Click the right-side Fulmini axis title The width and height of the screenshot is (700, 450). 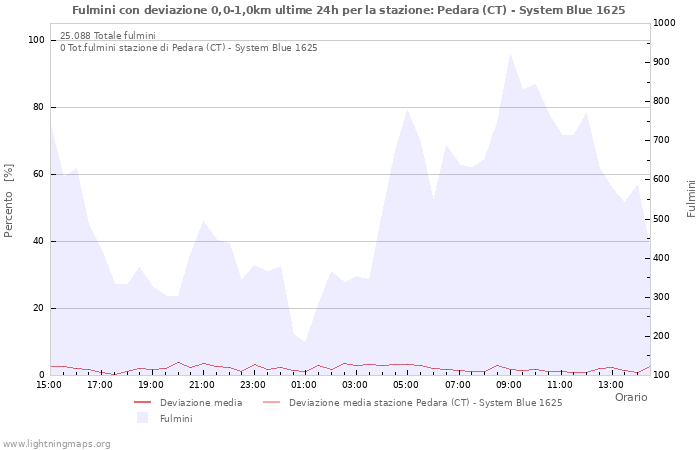691,199
